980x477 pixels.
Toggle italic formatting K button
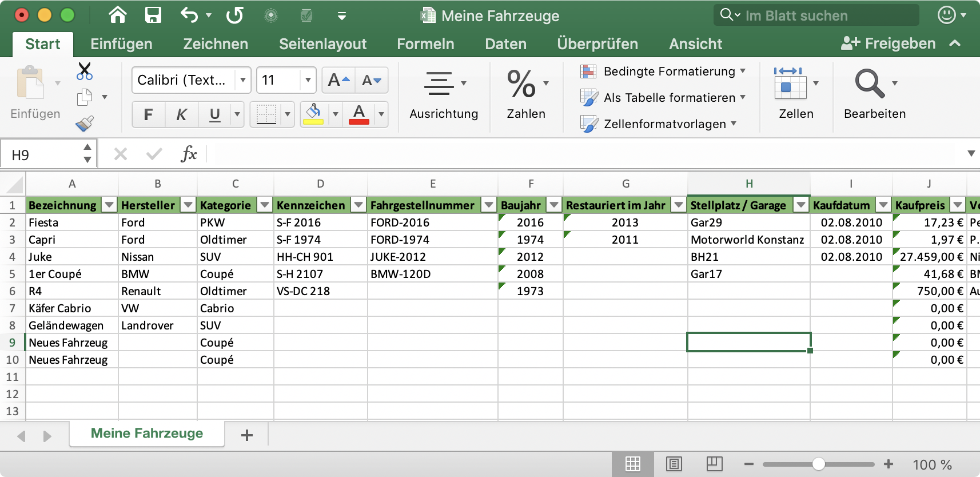[181, 115]
